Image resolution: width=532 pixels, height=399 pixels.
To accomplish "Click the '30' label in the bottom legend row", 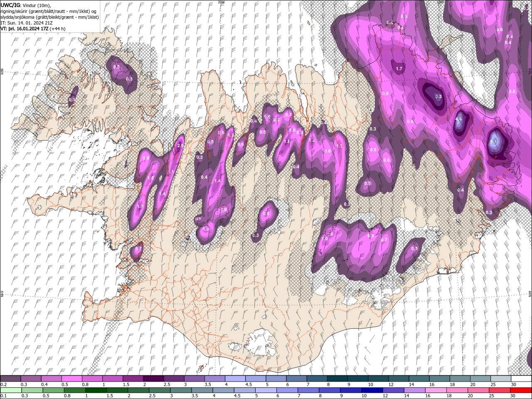I will click(x=512, y=396).
